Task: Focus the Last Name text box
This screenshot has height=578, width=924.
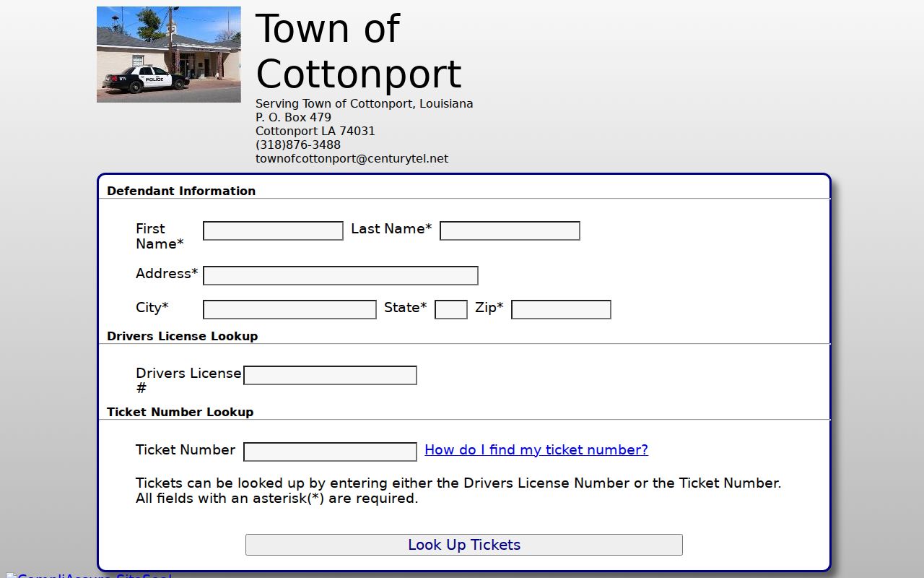Action: click(x=510, y=230)
